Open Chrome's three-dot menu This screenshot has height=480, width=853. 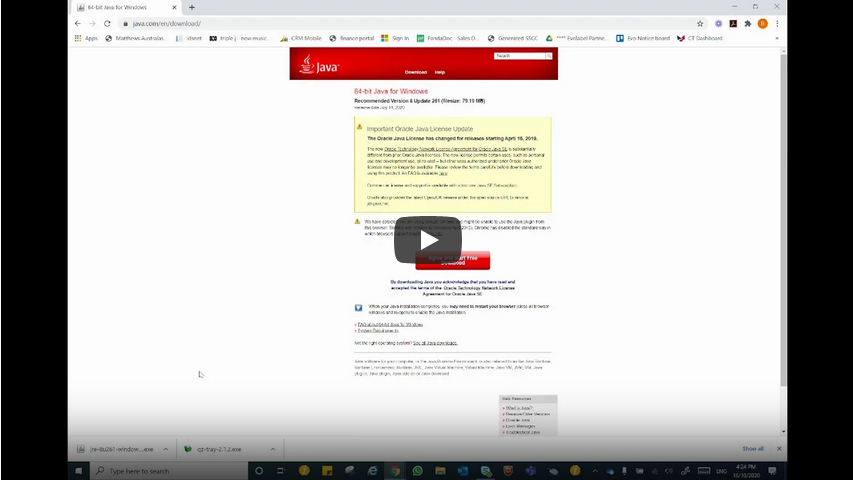coord(777,23)
